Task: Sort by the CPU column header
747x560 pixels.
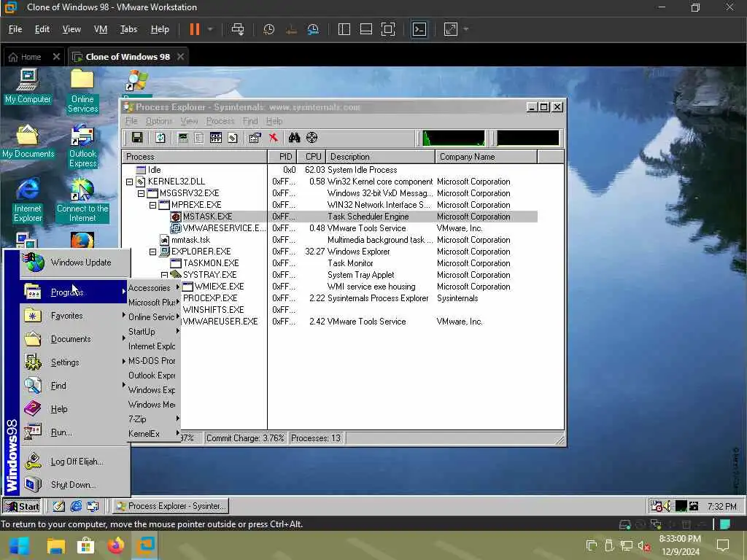Action: (311, 157)
